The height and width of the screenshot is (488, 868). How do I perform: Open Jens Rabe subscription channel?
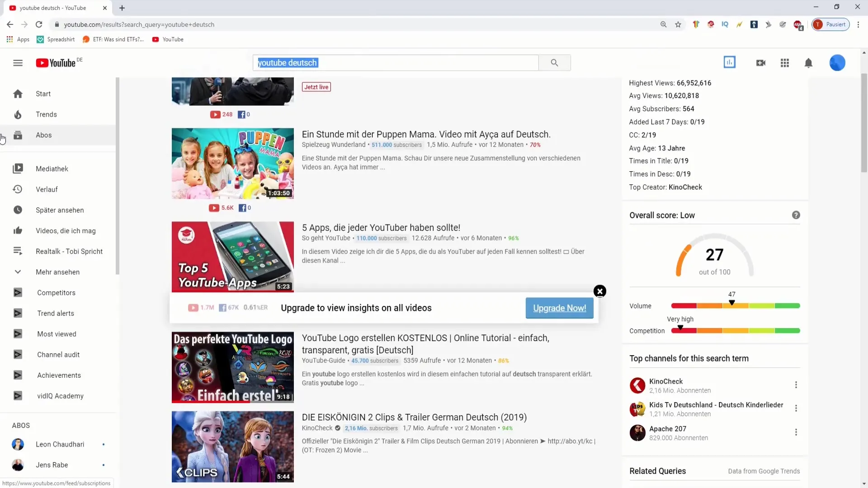click(58, 465)
